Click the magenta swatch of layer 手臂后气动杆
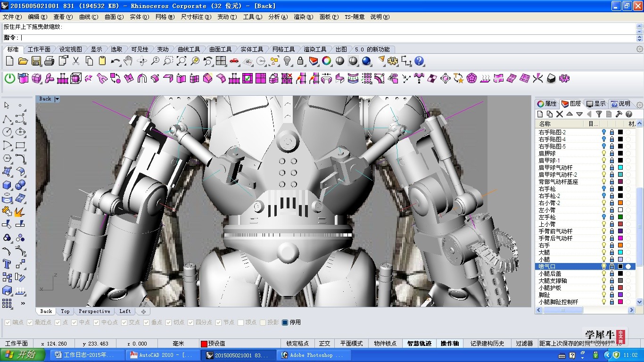The height and width of the screenshot is (362, 644). click(620, 238)
